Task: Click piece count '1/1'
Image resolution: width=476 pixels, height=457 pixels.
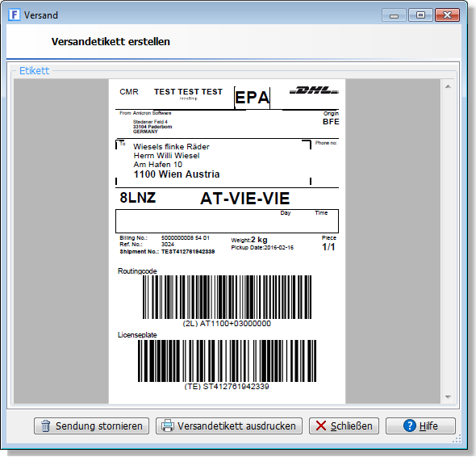Action: point(328,247)
